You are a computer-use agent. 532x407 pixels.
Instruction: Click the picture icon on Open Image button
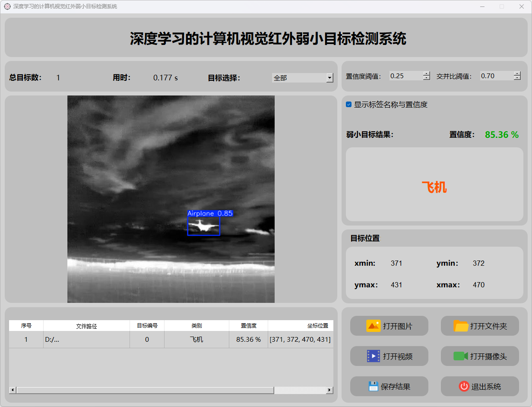tap(373, 326)
